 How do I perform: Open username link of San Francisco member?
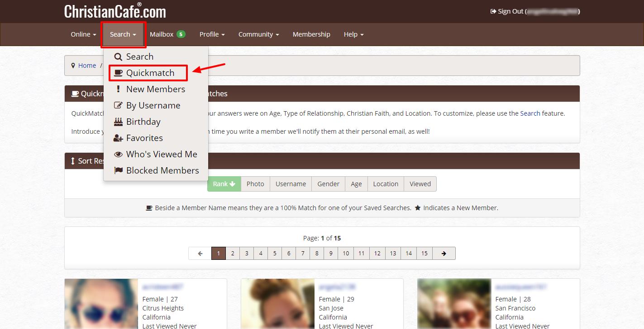coord(521,287)
